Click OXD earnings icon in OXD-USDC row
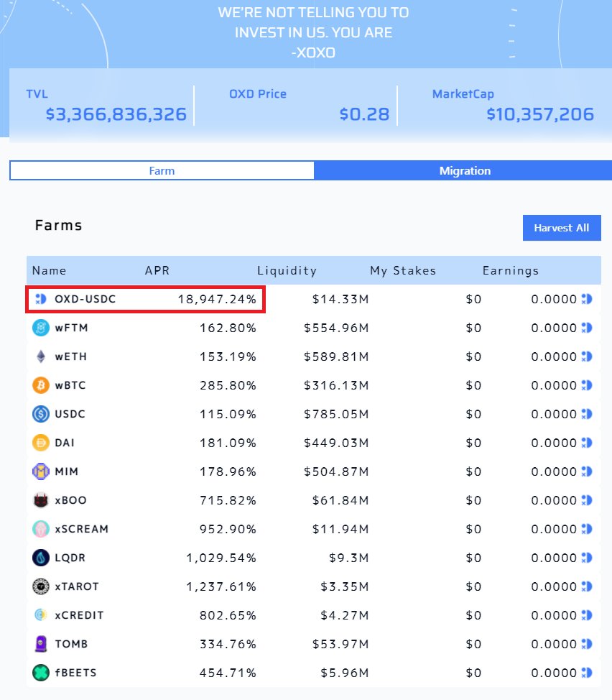Image resolution: width=612 pixels, height=700 pixels. [x=587, y=299]
